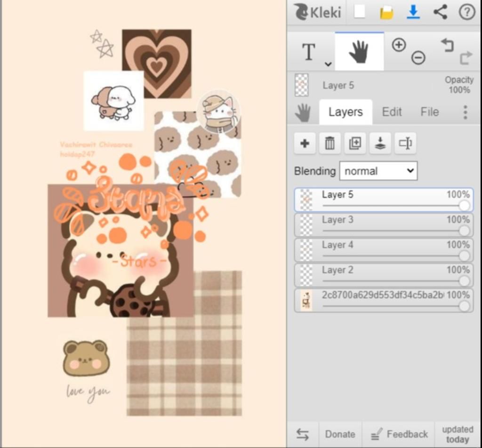Click the Blending label text
The width and height of the screenshot is (482, 448).
(x=315, y=171)
